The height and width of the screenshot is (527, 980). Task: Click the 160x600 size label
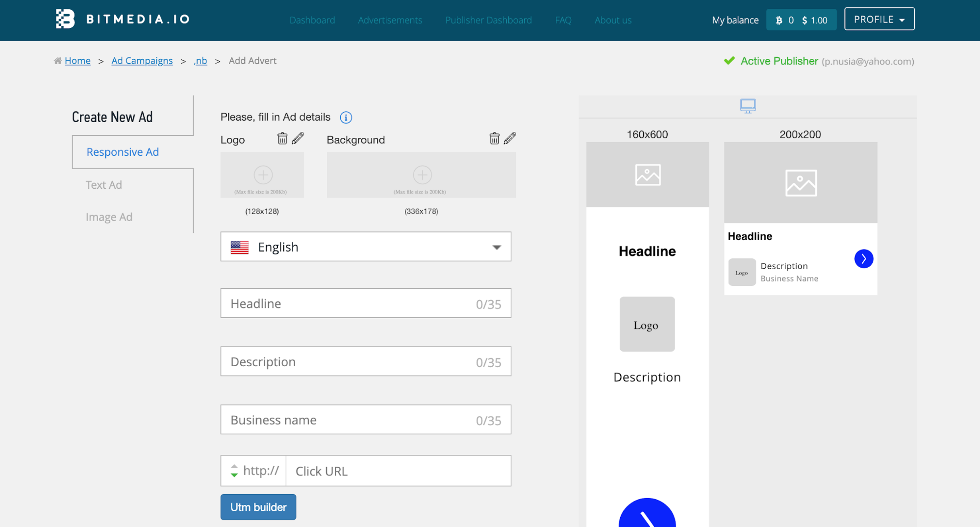click(647, 134)
